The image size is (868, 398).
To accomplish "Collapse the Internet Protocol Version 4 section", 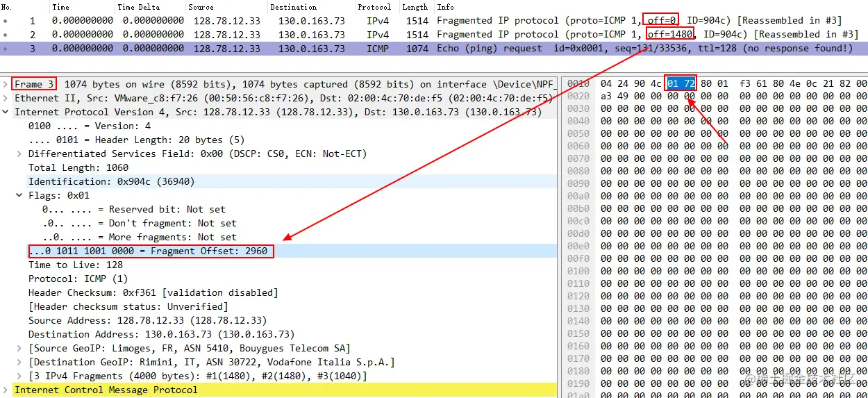I will pos(6,112).
